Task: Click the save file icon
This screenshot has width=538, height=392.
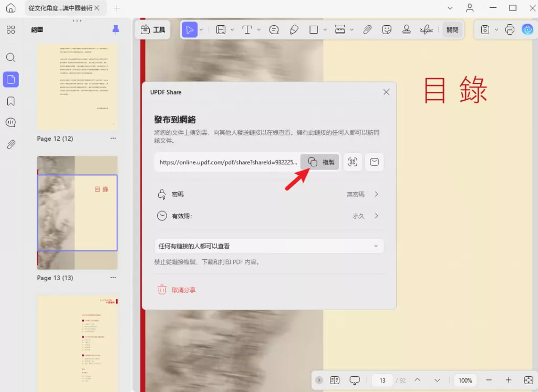Action: [485, 30]
